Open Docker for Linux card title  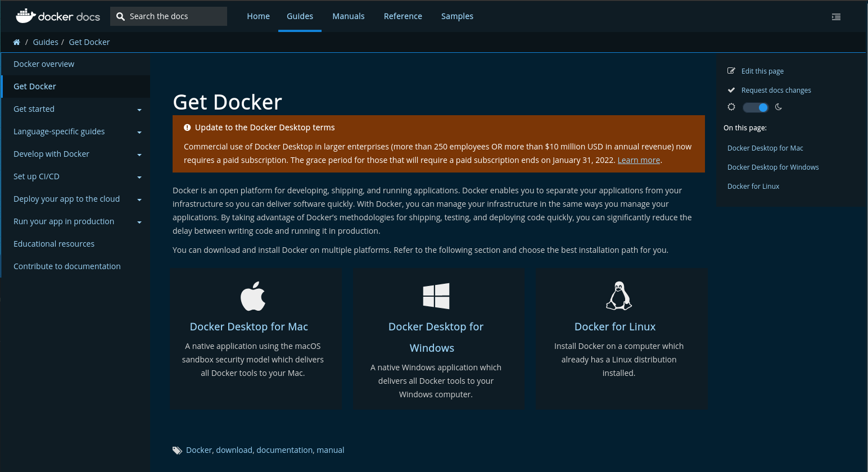(615, 326)
